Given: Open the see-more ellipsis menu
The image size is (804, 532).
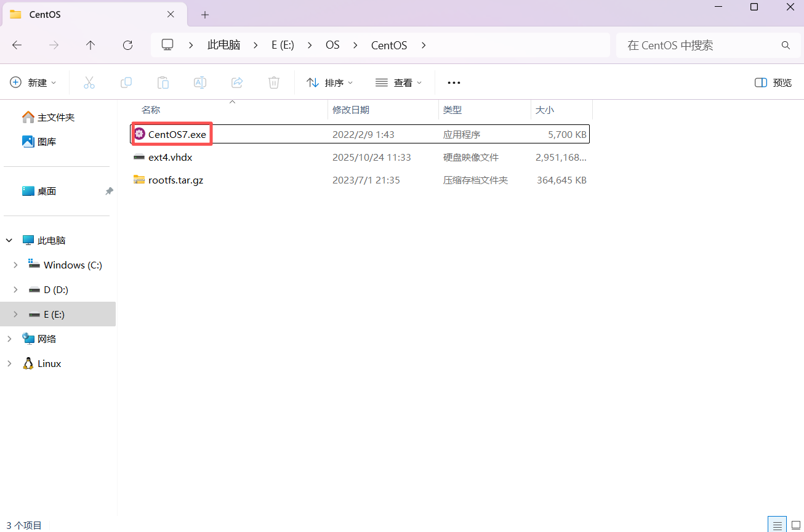Looking at the screenshot, I should [x=454, y=82].
